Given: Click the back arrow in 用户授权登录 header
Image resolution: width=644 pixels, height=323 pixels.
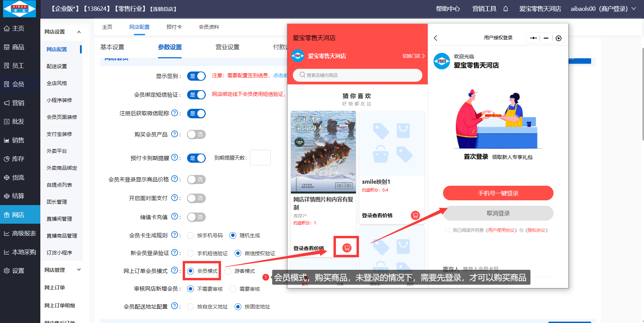Looking at the screenshot, I should click(436, 38).
